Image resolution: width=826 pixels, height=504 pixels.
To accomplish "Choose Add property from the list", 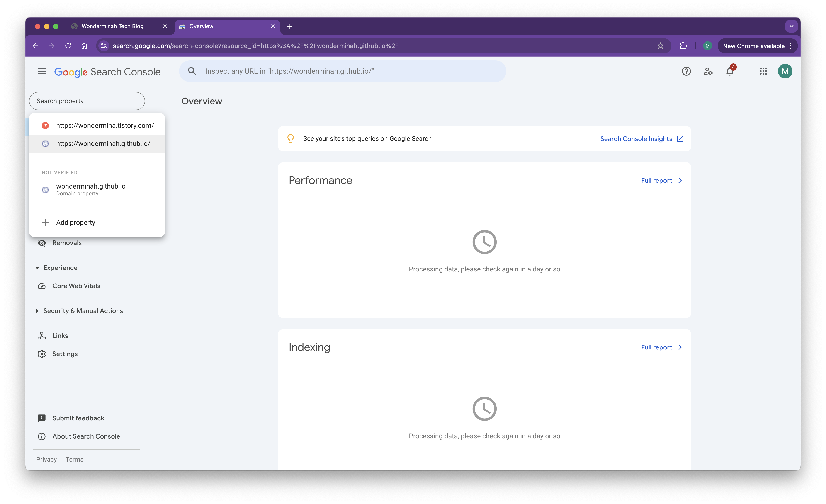I will 75,223.
